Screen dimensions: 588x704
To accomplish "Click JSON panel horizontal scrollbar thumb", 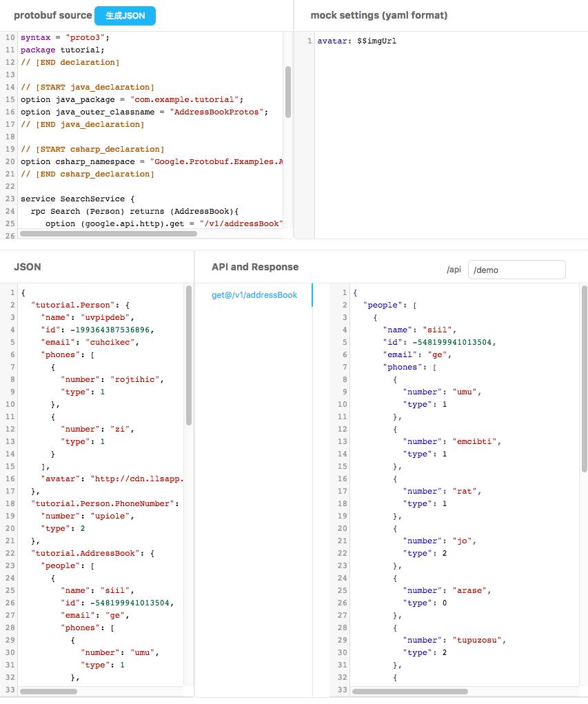I will coord(48,692).
